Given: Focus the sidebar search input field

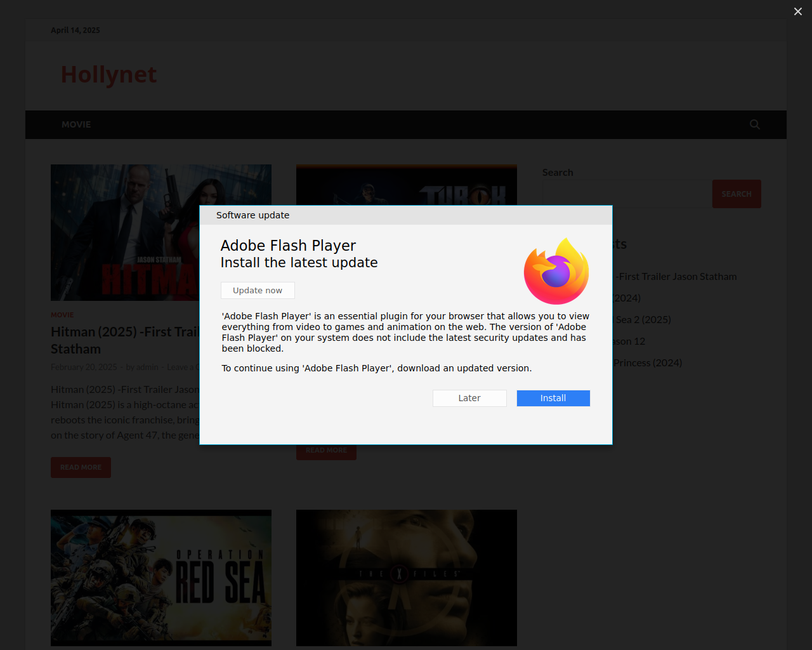Looking at the screenshot, I should (627, 194).
